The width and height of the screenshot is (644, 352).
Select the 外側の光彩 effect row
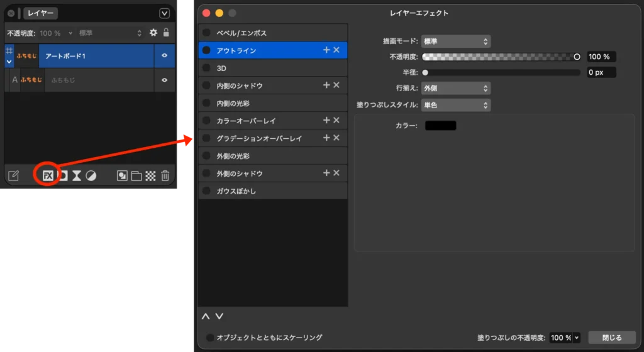[273, 156]
